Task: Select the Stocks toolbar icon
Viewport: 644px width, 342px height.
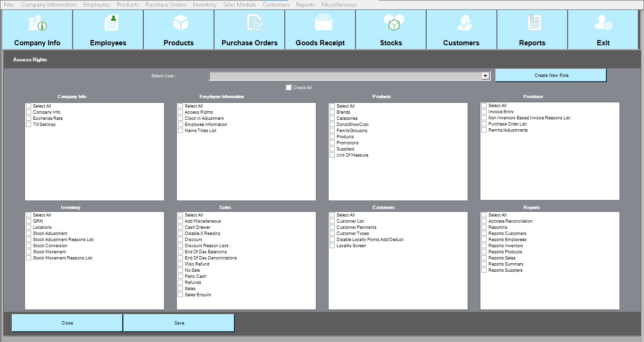Action: 391,30
